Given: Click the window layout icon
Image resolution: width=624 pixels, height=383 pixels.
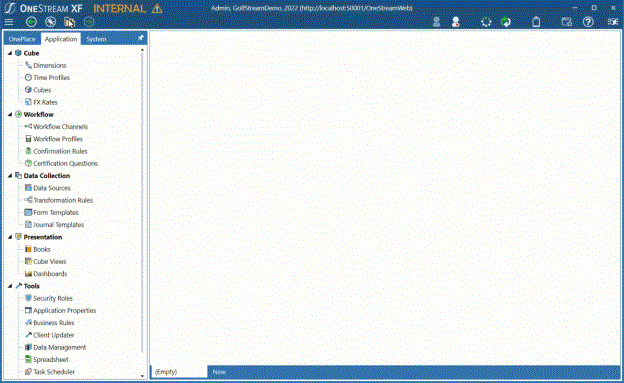Looking at the screenshot, I should point(567,22).
